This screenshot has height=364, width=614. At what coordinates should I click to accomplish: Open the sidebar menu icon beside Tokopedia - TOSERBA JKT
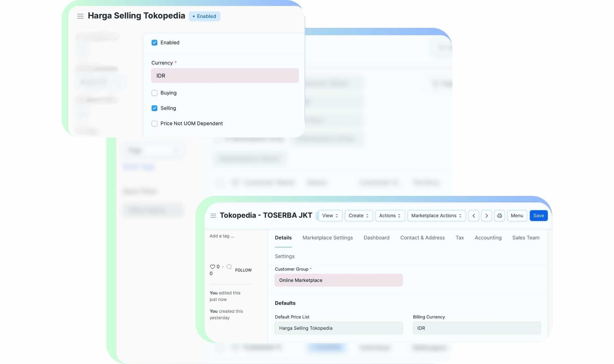coord(213,216)
